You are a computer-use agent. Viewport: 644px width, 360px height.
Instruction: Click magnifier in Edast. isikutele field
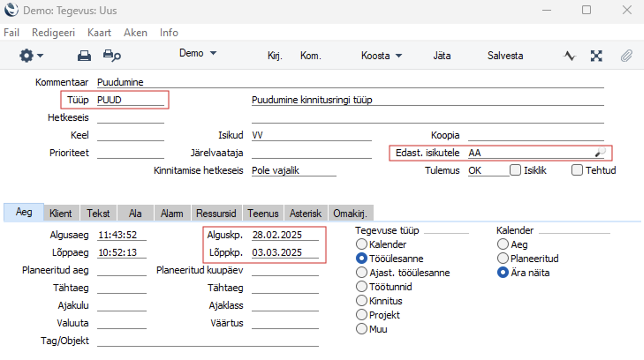tap(600, 152)
